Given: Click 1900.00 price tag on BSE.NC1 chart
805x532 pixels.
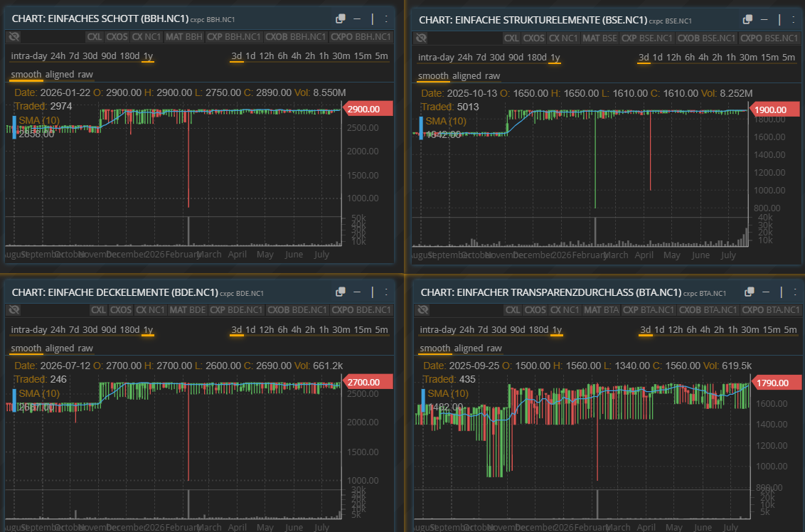Looking at the screenshot, I should pyautogui.click(x=774, y=110).
